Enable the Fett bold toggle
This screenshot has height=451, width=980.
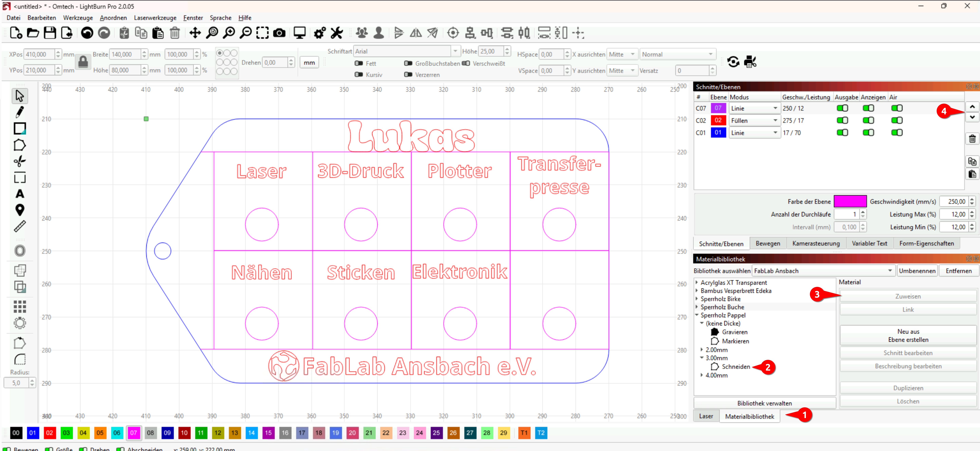[x=358, y=63]
